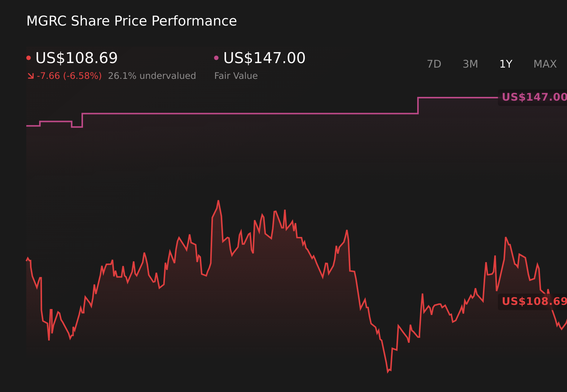Image resolution: width=567 pixels, height=392 pixels.
Task: Click the Fair Value label
Action: tap(236, 75)
